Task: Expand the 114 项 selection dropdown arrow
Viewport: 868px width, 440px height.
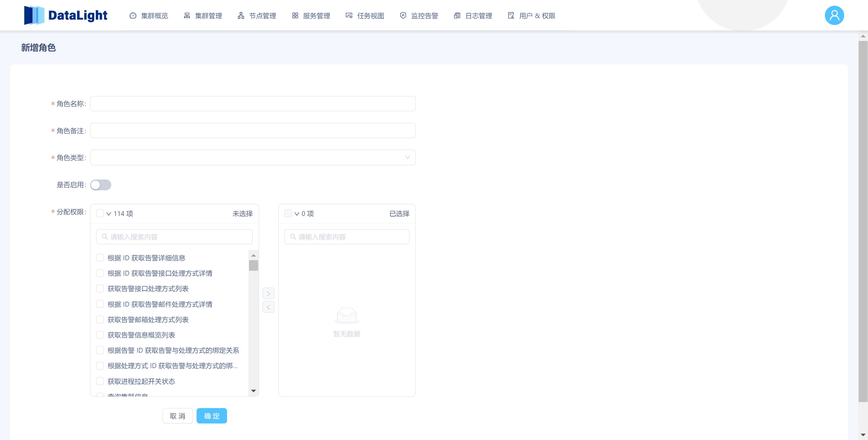Action: click(109, 214)
